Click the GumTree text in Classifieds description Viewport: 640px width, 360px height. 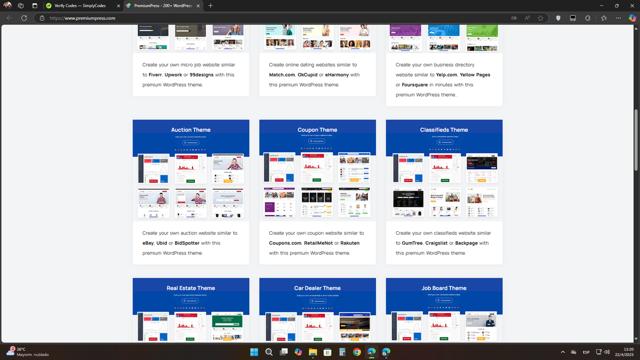click(x=412, y=243)
